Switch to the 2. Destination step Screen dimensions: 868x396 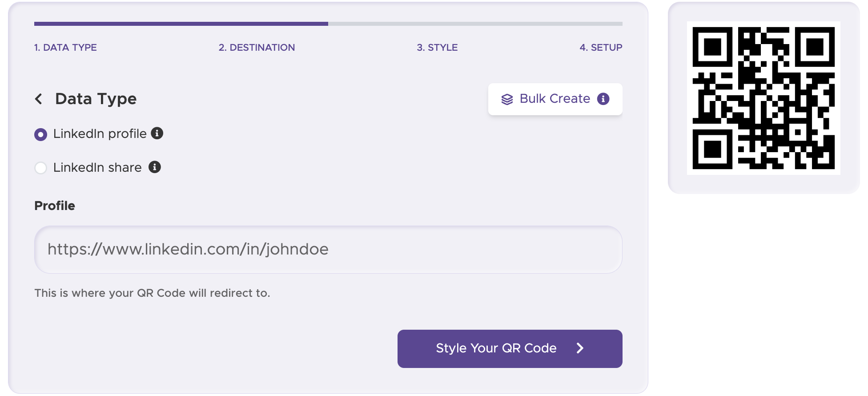(x=257, y=47)
